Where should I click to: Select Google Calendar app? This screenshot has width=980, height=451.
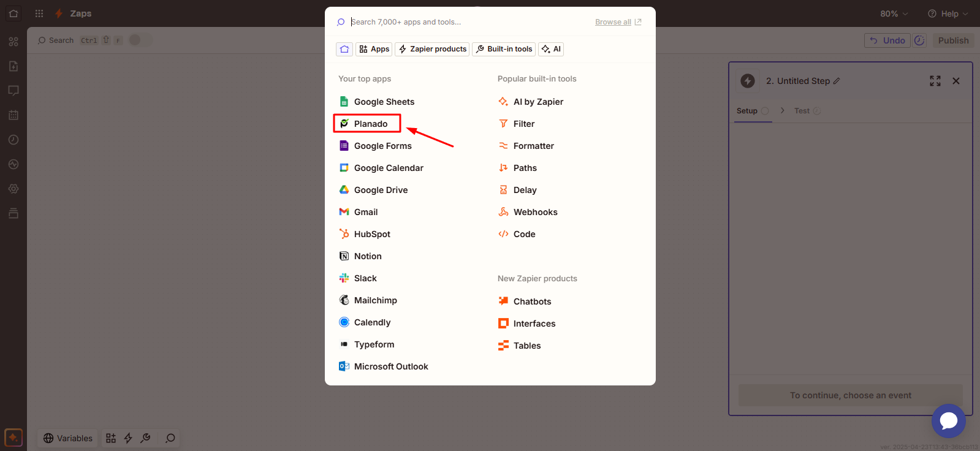pyautogui.click(x=381, y=168)
